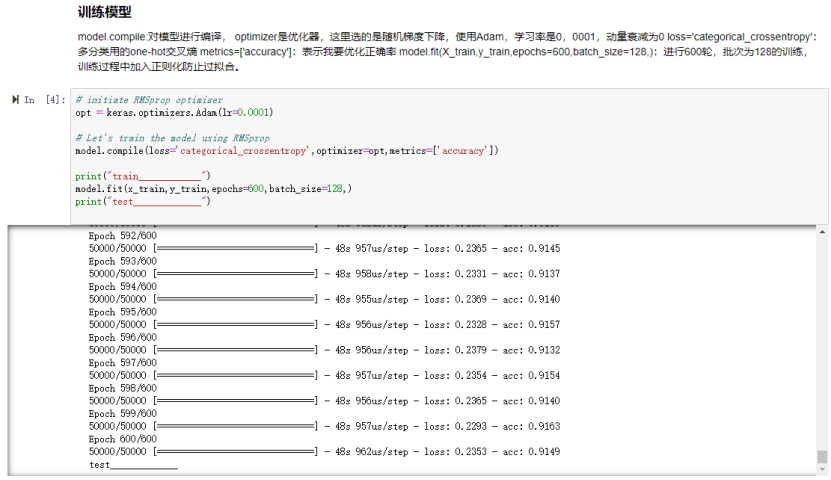Click the run cell icon beside In [4]
Screen dimensions: 831x480
tap(15, 100)
